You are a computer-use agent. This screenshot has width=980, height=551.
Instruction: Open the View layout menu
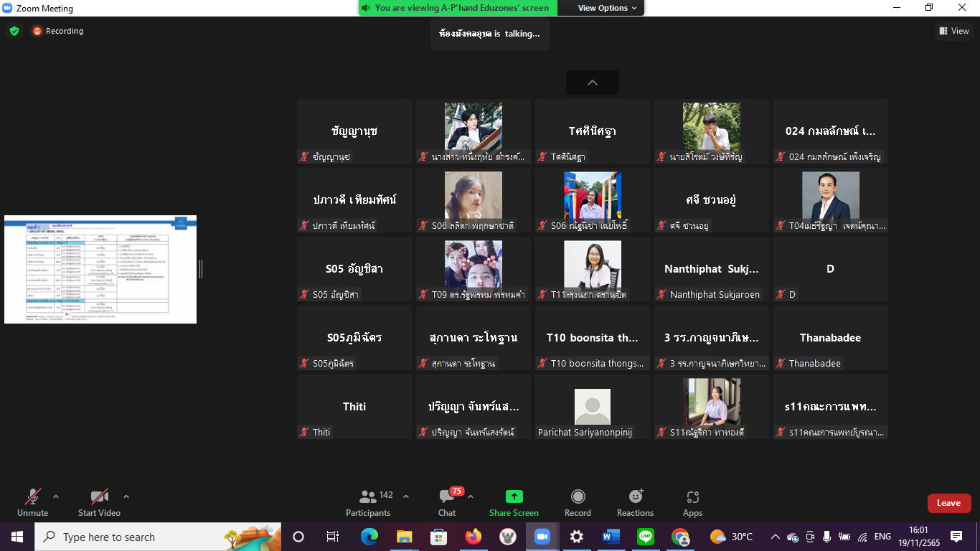(953, 31)
